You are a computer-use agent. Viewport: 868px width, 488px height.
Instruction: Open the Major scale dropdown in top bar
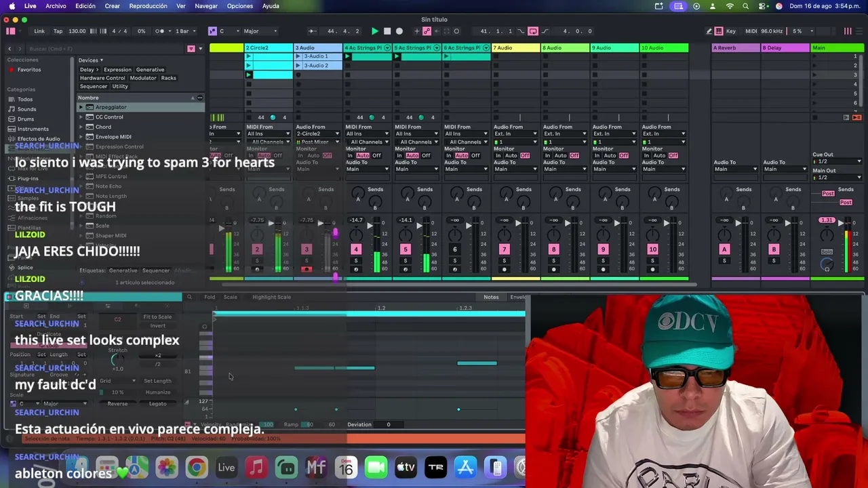coord(260,31)
